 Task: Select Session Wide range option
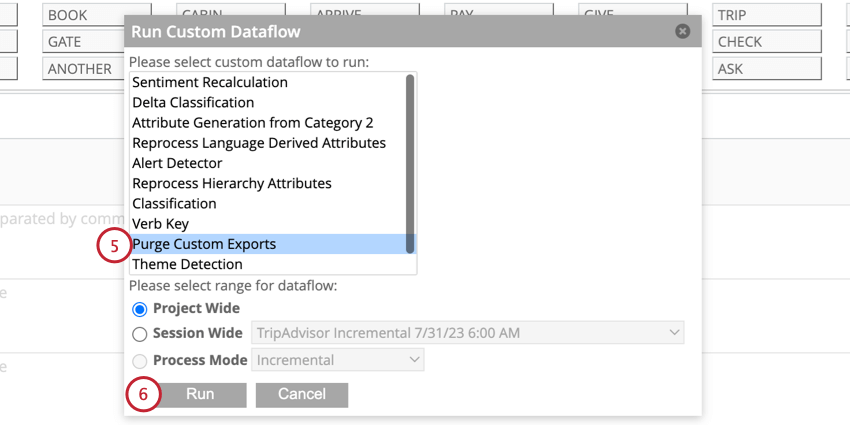pos(140,334)
